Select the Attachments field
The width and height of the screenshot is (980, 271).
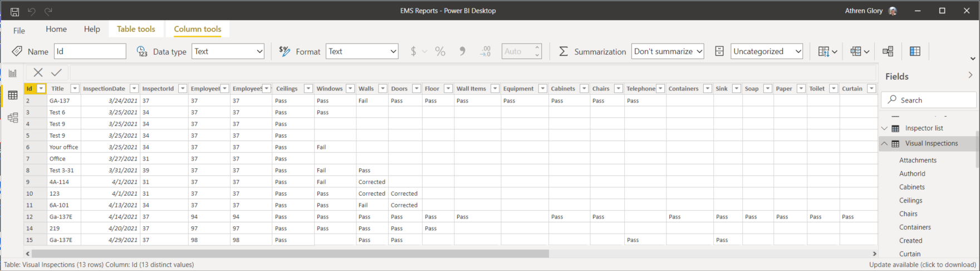(x=918, y=160)
